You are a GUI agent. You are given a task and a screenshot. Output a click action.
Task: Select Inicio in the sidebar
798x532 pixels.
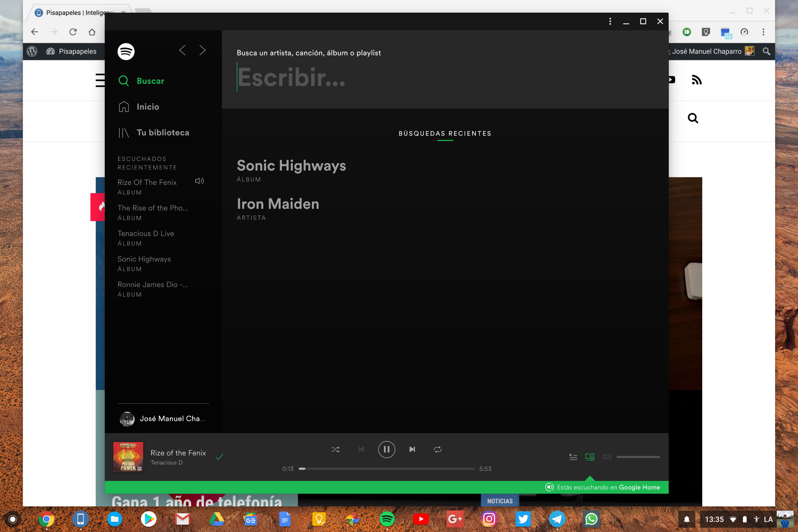148,107
